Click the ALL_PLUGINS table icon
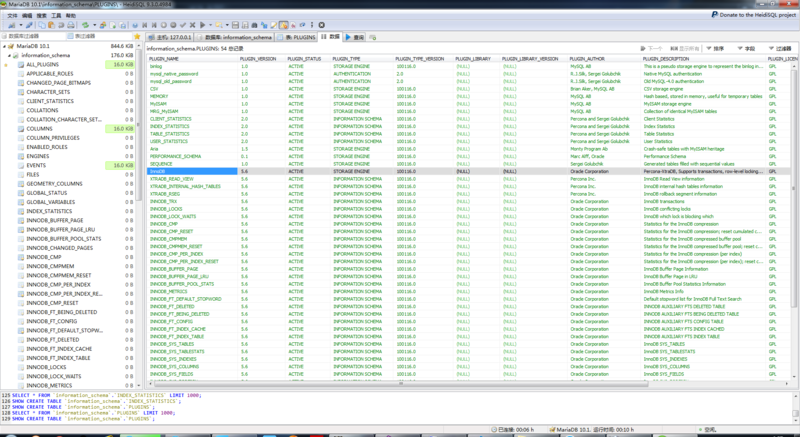The width and height of the screenshot is (800, 437). 21,64
